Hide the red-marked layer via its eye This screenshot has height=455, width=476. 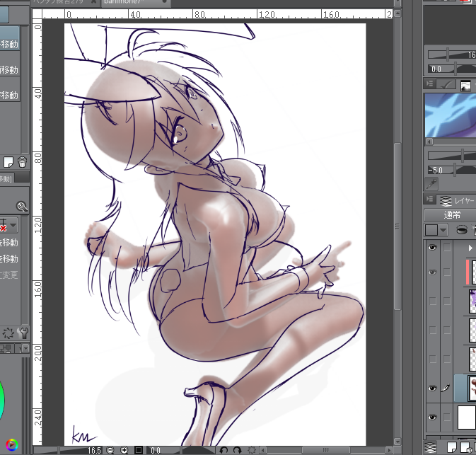tap(432, 272)
